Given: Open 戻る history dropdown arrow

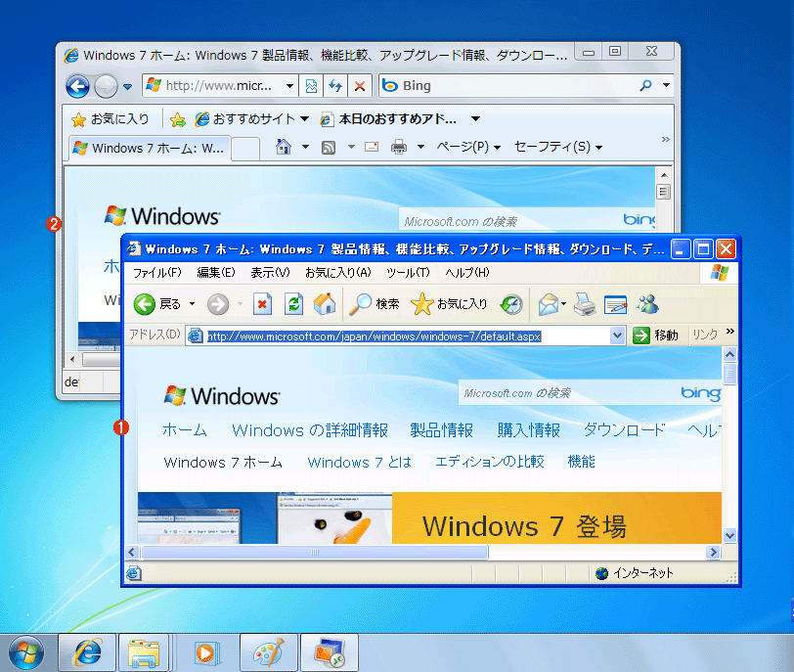Looking at the screenshot, I should click(192, 304).
